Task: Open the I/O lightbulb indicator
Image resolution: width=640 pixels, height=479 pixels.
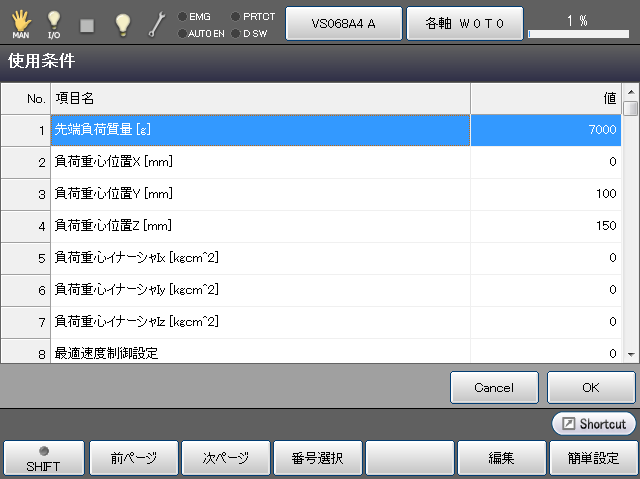Action: click(54, 23)
